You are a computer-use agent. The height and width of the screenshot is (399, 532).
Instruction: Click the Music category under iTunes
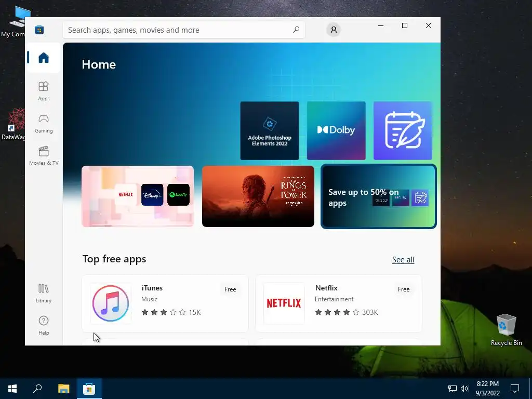pyautogui.click(x=149, y=299)
